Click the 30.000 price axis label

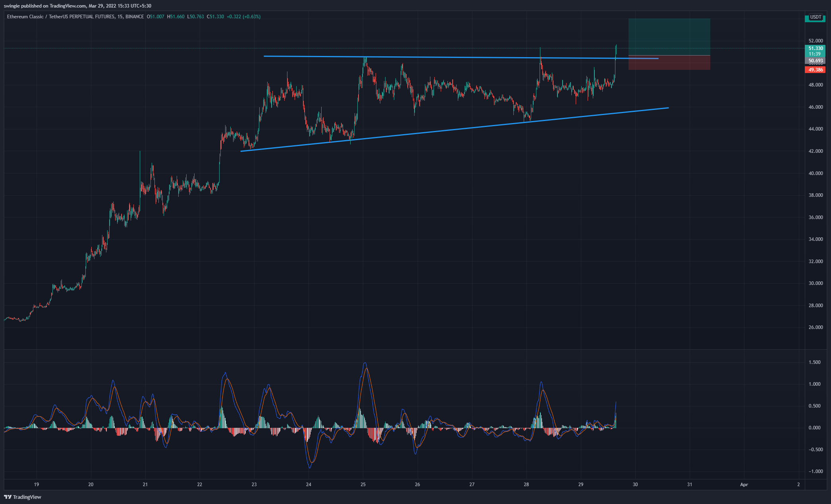click(x=816, y=283)
